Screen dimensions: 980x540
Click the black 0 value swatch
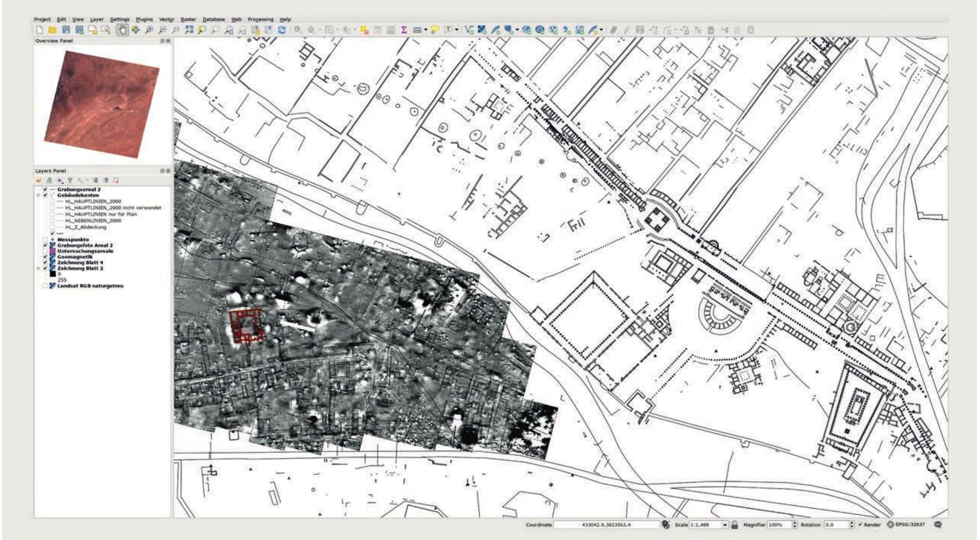[x=53, y=274]
